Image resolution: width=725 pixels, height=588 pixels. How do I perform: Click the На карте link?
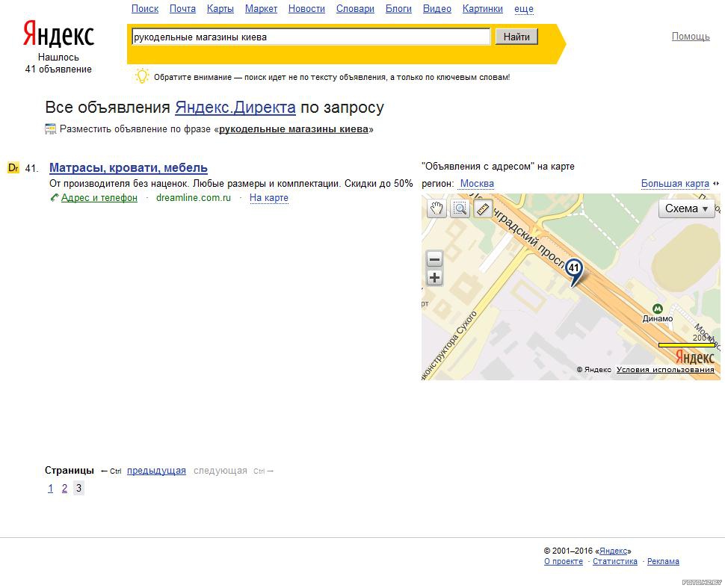pos(268,198)
